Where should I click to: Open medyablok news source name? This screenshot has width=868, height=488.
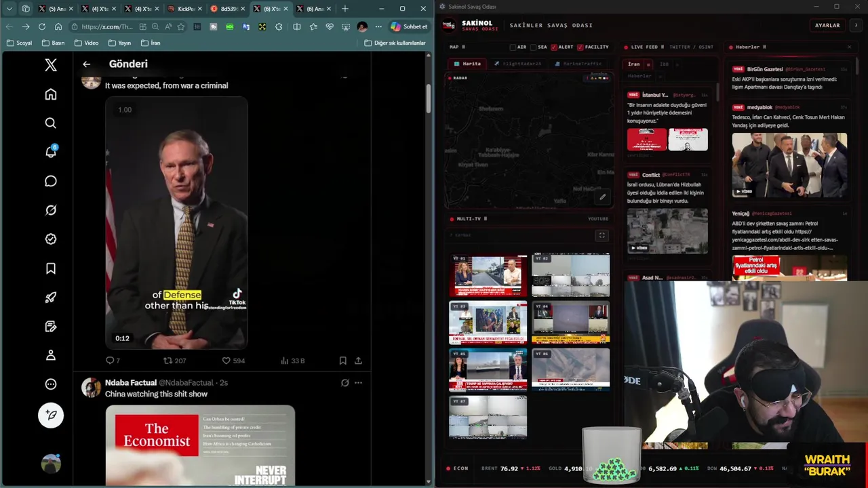[759, 107]
